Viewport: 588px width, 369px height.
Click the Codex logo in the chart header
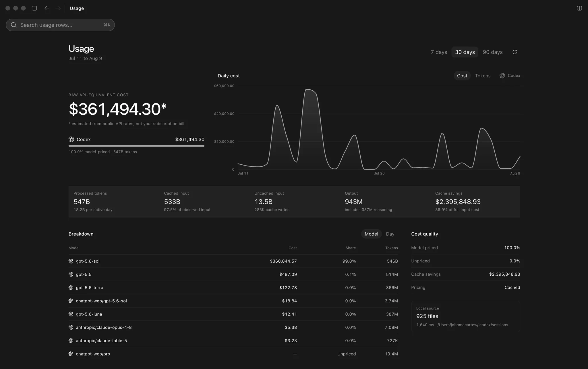pos(502,76)
